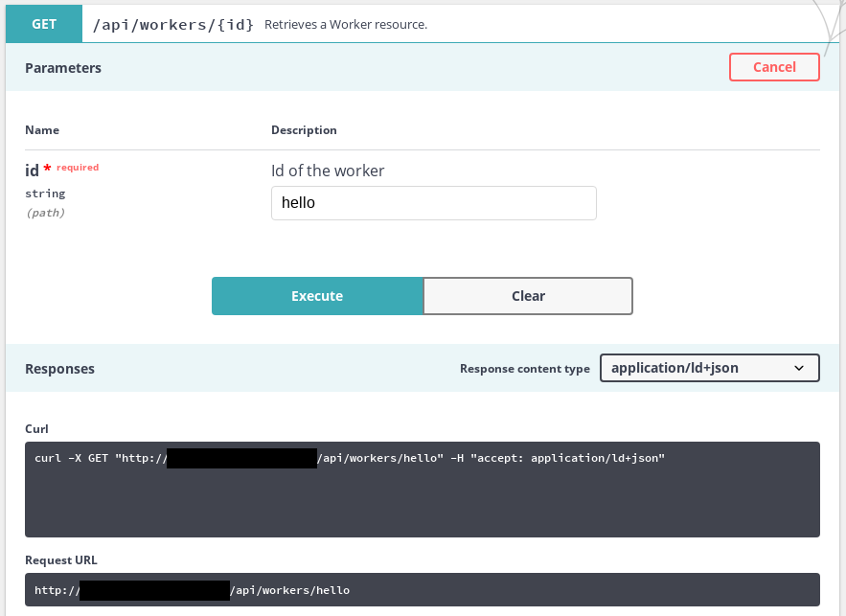
Task: Click the red 'required' label
Action: click(x=78, y=168)
